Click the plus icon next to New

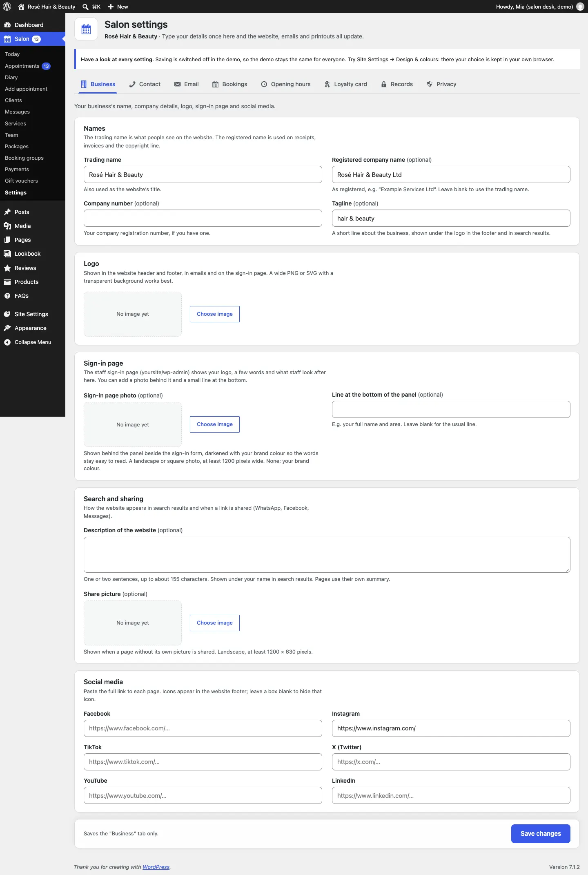click(x=111, y=7)
